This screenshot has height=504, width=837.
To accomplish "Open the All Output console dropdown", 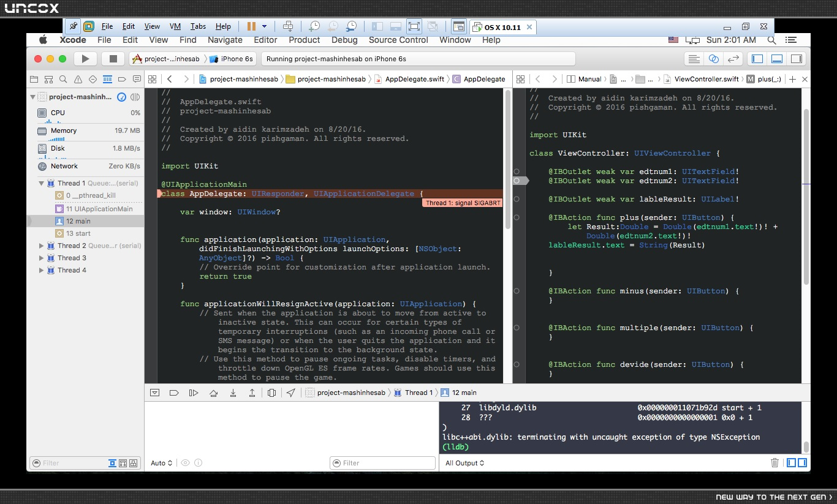I will pos(464,463).
